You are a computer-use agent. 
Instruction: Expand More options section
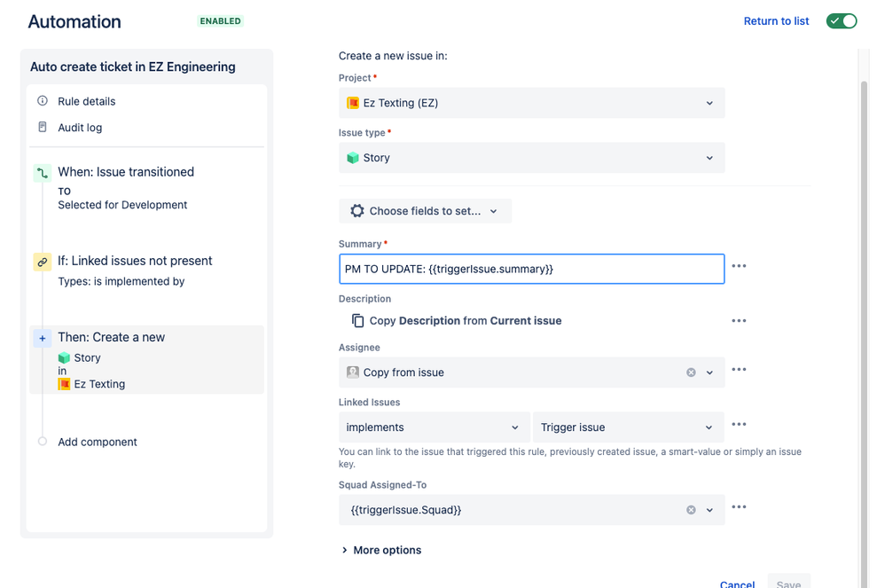(x=381, y=550)
